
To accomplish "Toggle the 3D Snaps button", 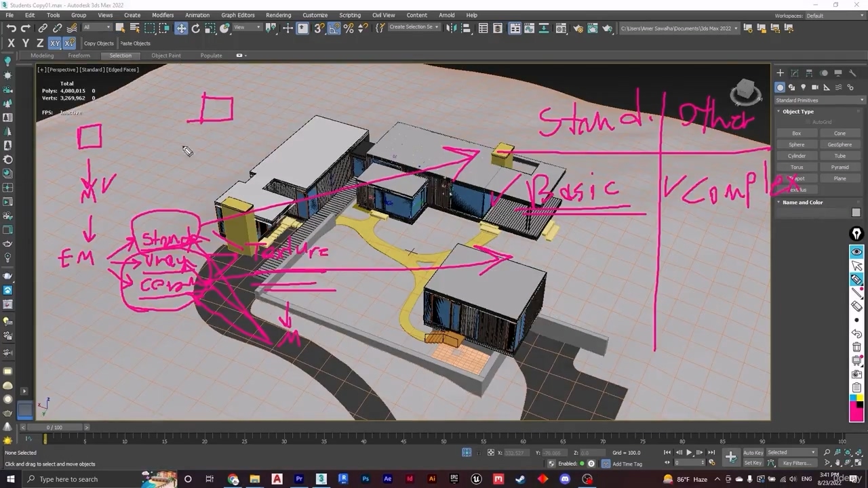I will point(319,28).
